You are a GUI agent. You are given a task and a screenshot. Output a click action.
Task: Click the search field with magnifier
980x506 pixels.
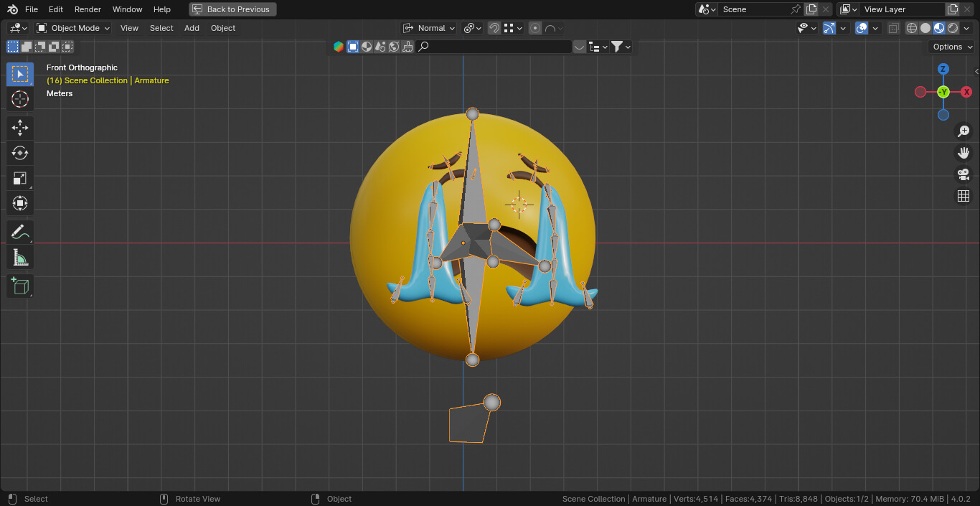494,47
